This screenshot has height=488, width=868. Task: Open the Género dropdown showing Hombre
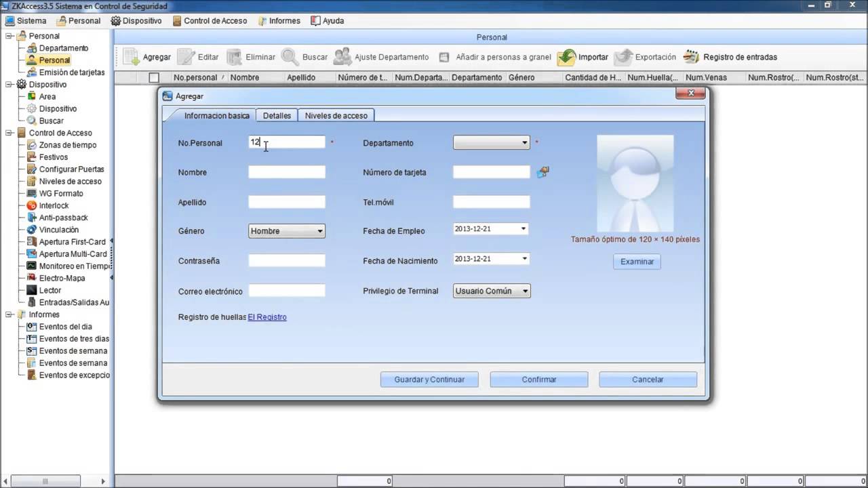point(286,231)
